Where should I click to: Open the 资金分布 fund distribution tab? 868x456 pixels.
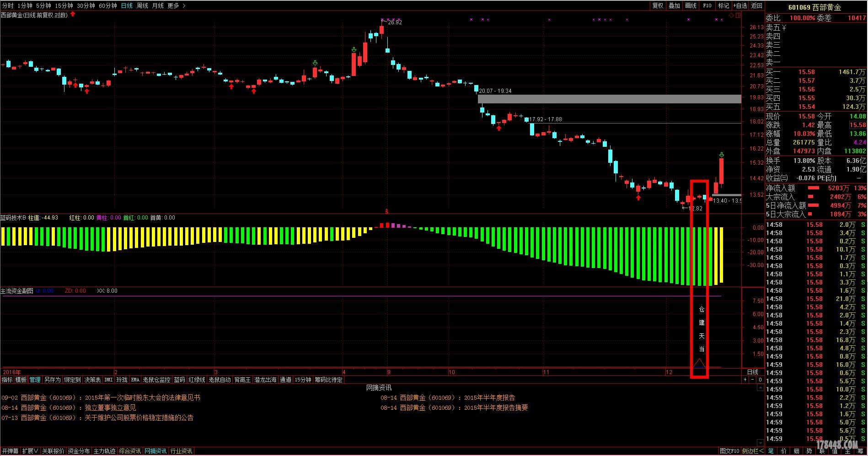pos(79,451)
